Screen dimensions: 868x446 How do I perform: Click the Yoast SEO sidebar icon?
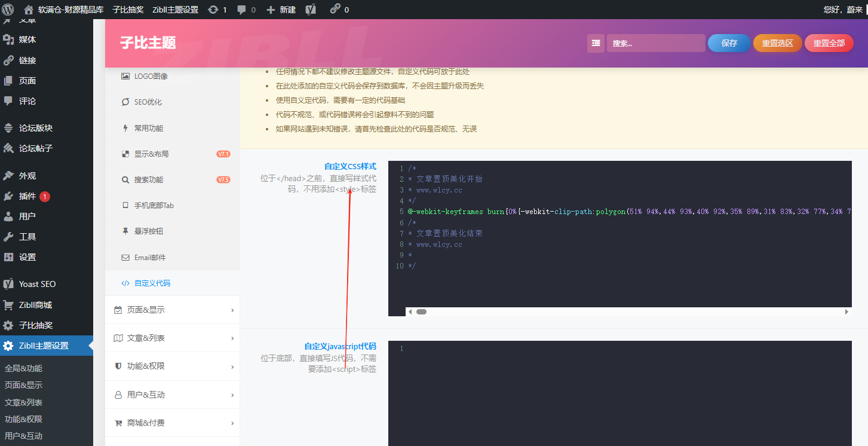8,284
